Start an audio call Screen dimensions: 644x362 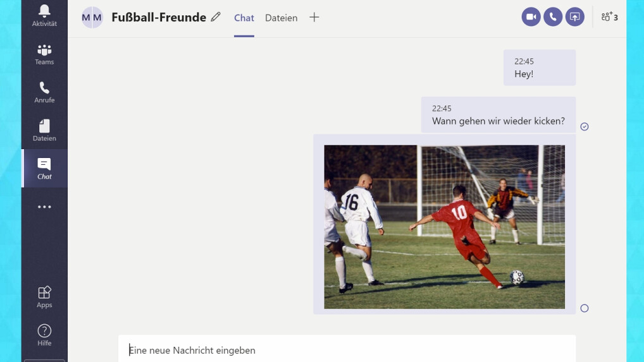click(553, 17)
